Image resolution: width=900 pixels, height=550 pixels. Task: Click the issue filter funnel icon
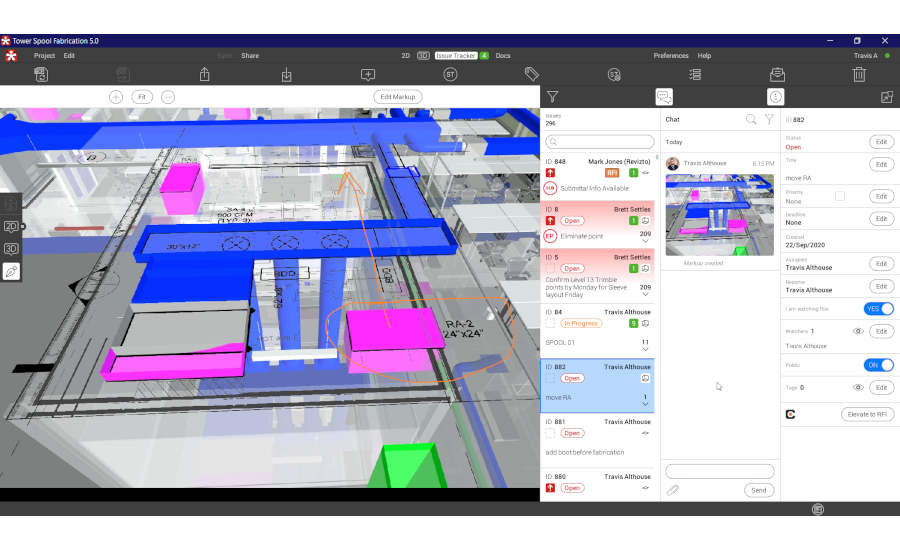point(552,97)
